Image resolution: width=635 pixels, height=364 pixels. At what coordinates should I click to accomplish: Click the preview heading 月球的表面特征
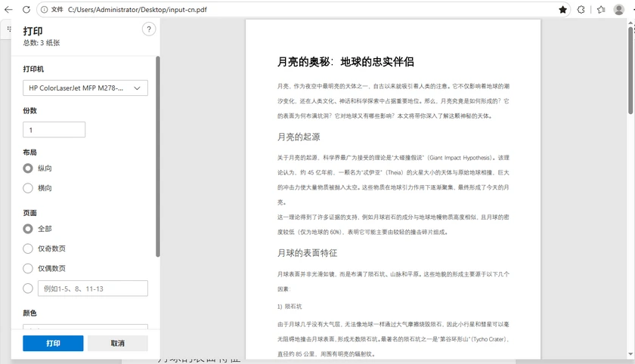pos(307,253)
